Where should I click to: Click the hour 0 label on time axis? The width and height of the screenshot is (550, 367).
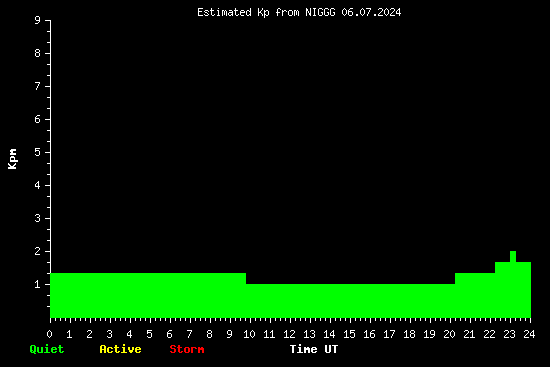point(49,334)
